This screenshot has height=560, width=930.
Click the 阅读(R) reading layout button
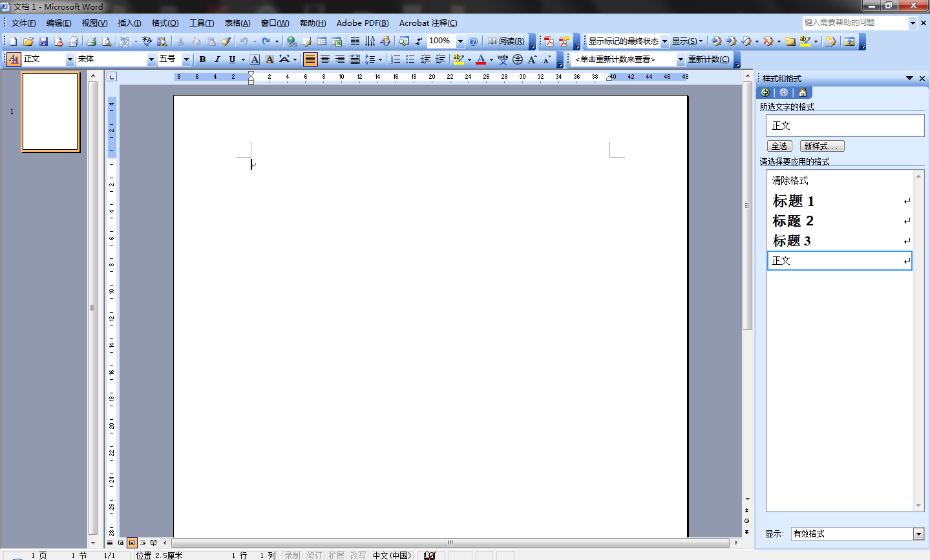point(506,41)
